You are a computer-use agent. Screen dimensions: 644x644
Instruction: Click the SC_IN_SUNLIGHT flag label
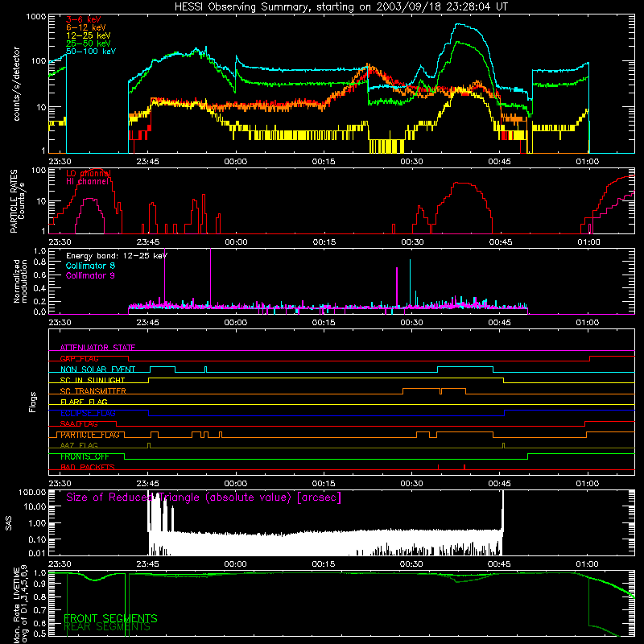93,380
